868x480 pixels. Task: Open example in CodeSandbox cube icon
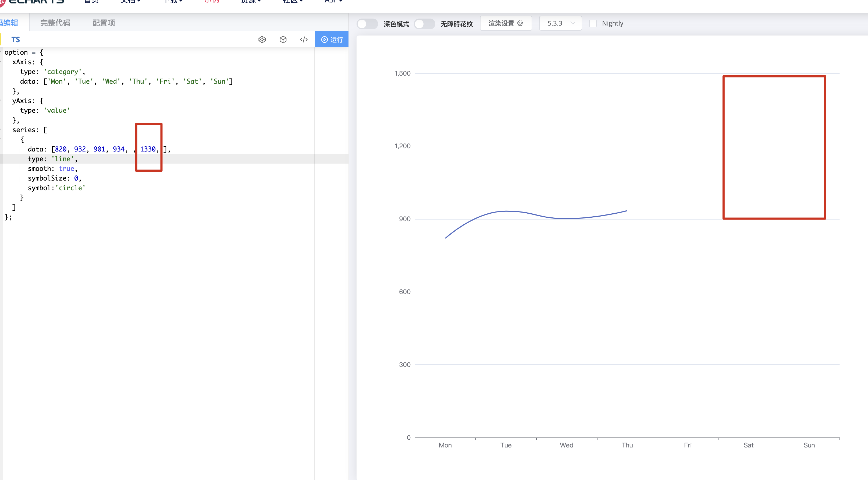click(x=283, y=40)
